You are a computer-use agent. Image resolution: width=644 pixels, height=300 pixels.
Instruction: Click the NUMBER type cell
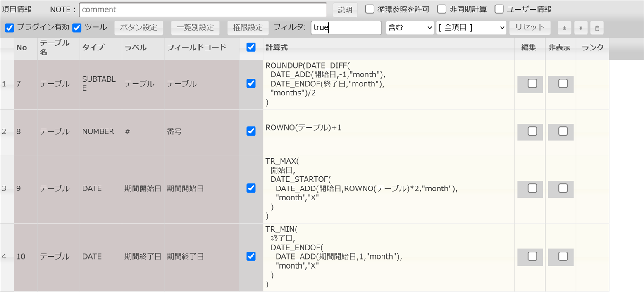[101, 132]
